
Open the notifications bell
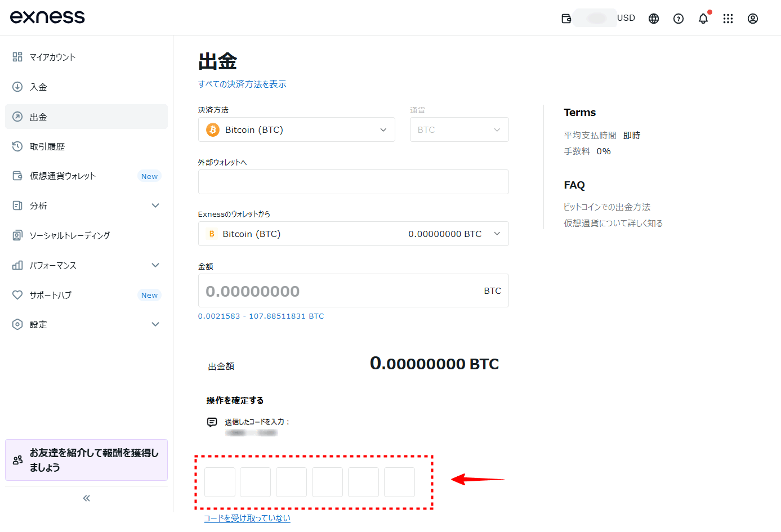click(x=703, y=19)
